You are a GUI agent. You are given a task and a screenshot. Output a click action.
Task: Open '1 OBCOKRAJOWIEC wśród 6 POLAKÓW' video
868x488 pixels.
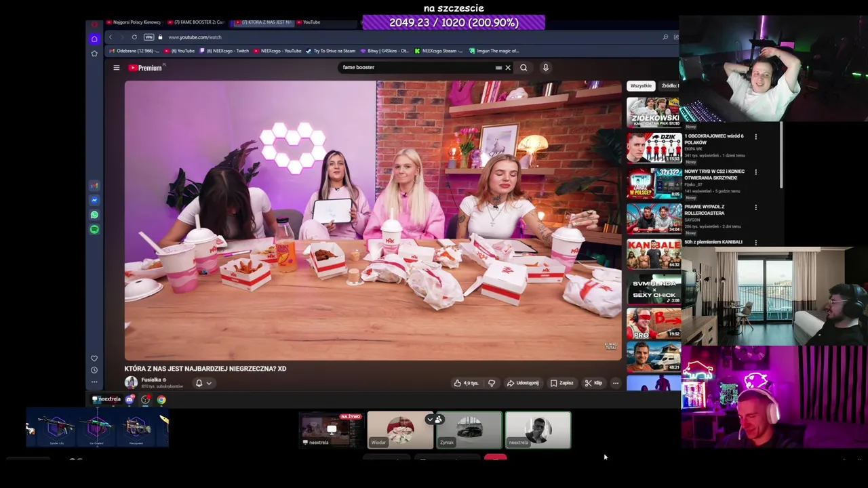[x=714, y=140]
